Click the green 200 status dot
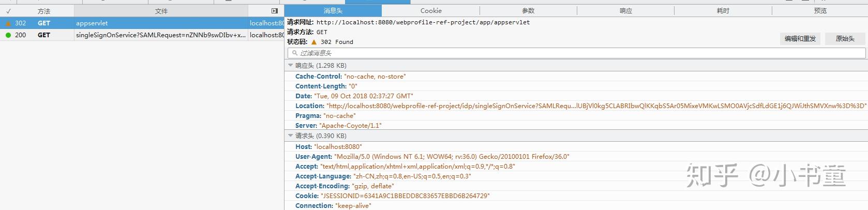This screenshot has height=210, width=868. click(8, 35)
